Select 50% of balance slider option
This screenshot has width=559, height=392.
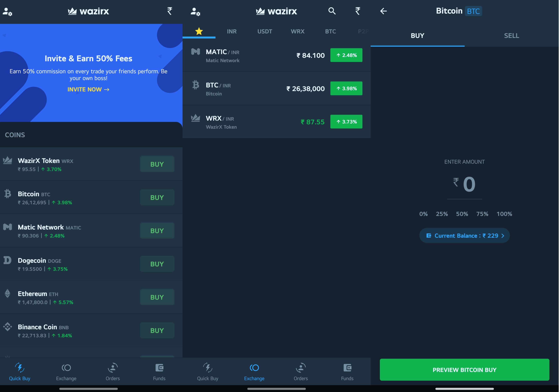click(462, 214)
